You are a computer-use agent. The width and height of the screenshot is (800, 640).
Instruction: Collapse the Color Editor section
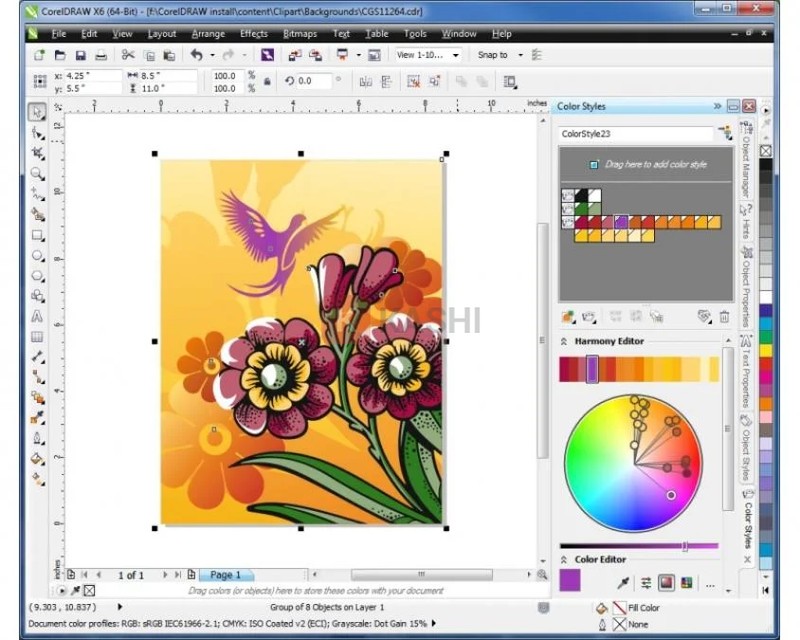pos(562,559)
